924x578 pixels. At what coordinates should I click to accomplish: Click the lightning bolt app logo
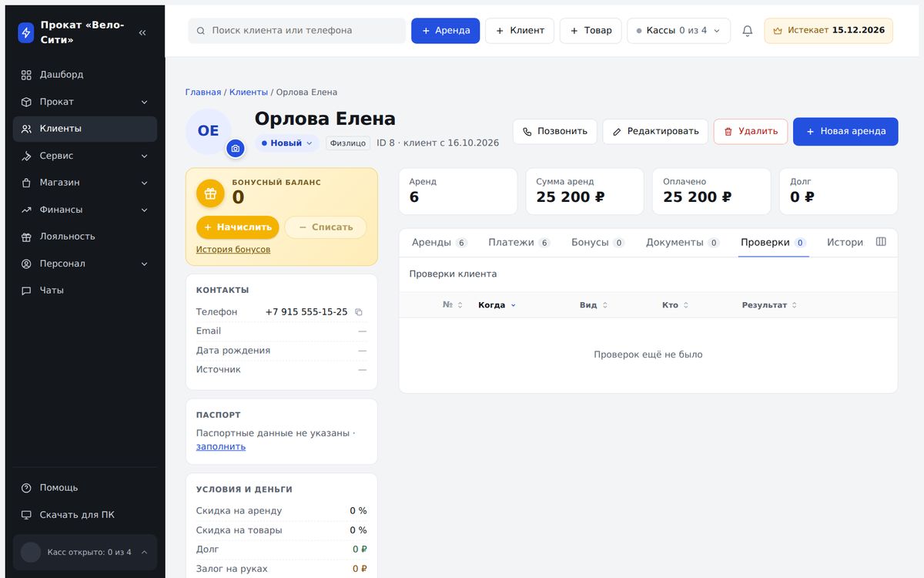(x=26, y=32)
